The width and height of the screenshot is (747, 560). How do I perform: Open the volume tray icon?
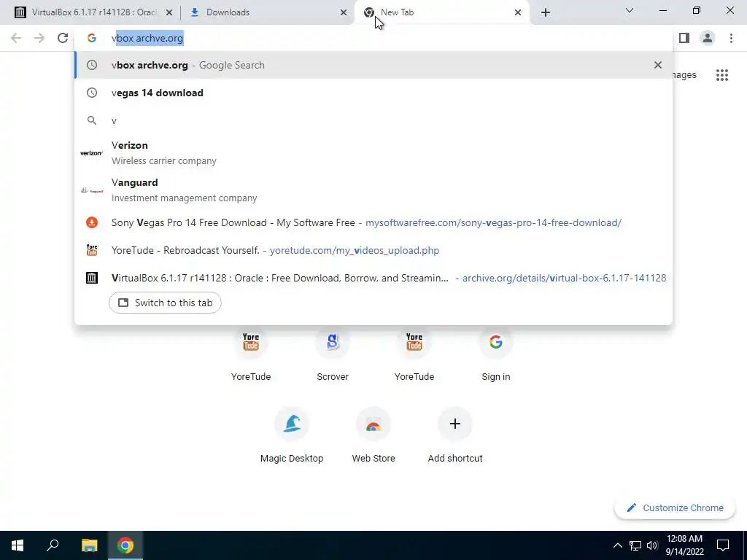[652, 545]
